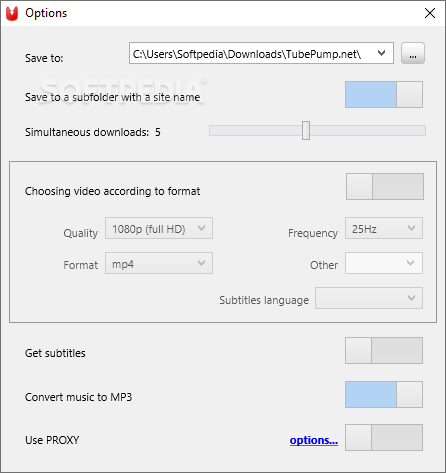Click the Simultaneous downloads slider handle

(306, 130)
